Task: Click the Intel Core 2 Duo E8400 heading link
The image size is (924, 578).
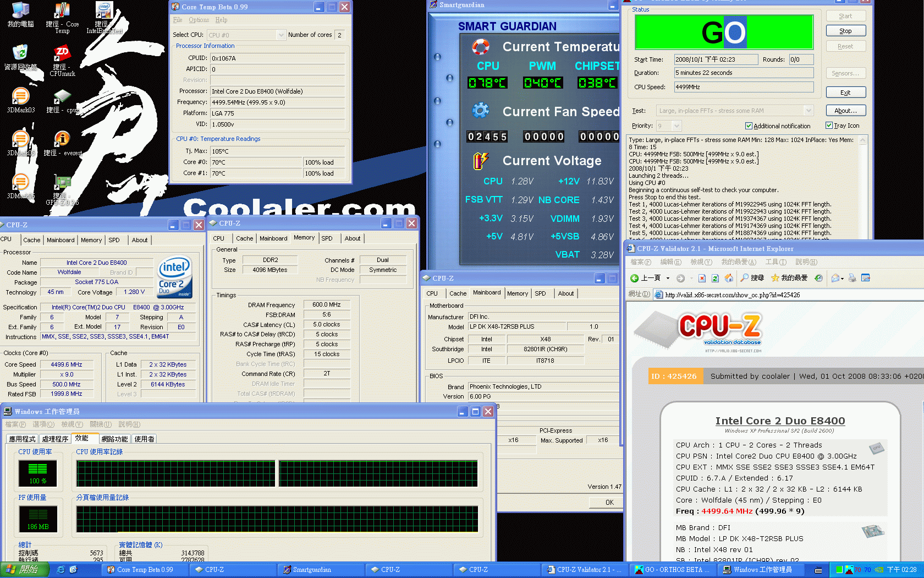Action: (780, 421)
